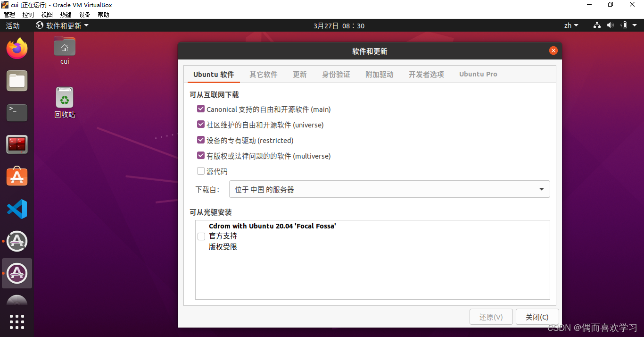Image resolution: width=644 pixels, height=337 pixels.
Task: Click the battery icon in top bar
Action: point(624,25)
